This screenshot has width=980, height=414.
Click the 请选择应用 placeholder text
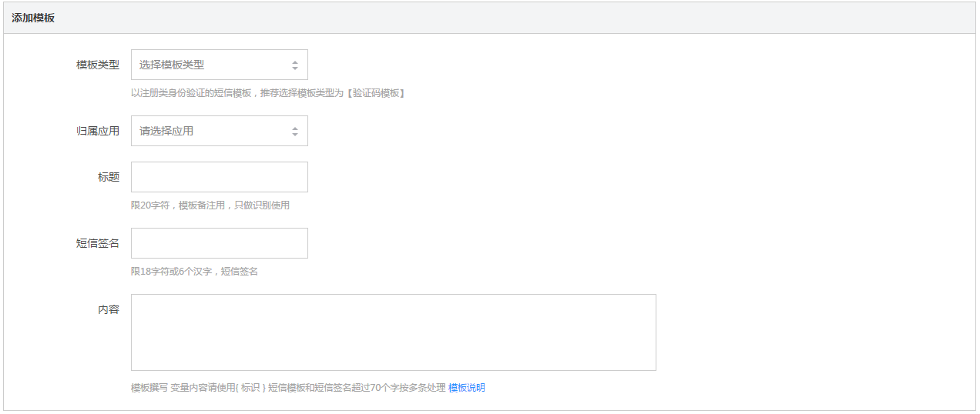tap(166, 132)
